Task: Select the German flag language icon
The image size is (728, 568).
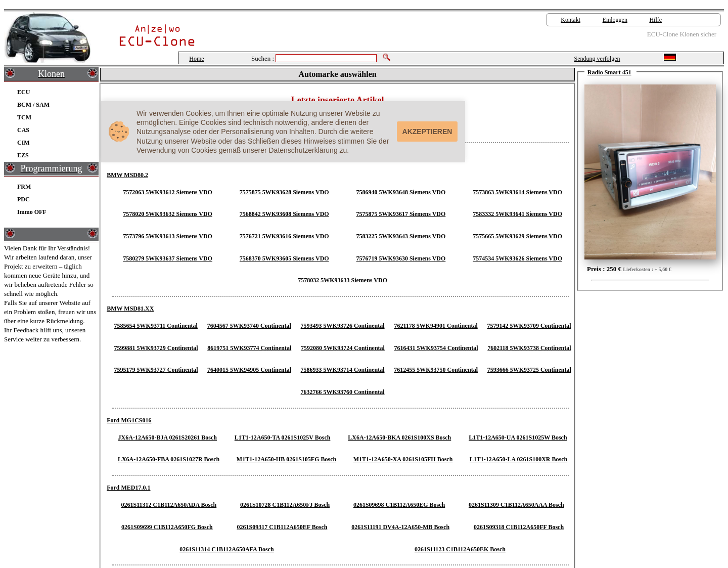Action: [x=670, y=57]
